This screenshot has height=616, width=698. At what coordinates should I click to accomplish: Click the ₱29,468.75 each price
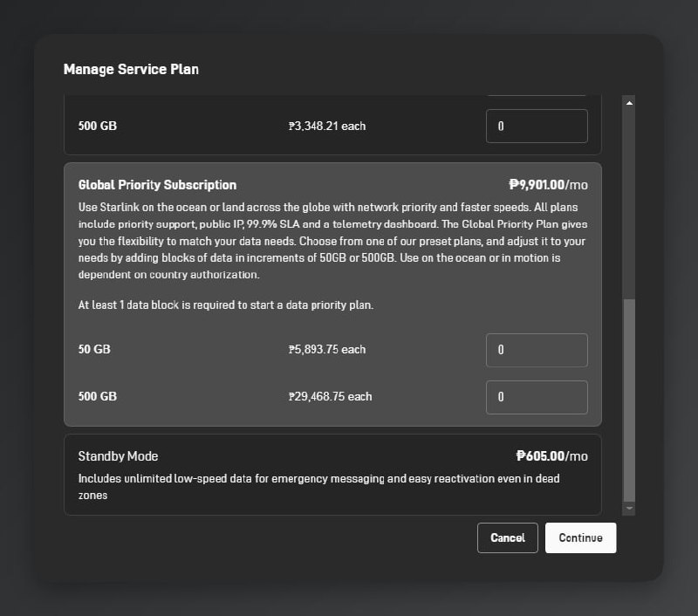pos(330,397)
